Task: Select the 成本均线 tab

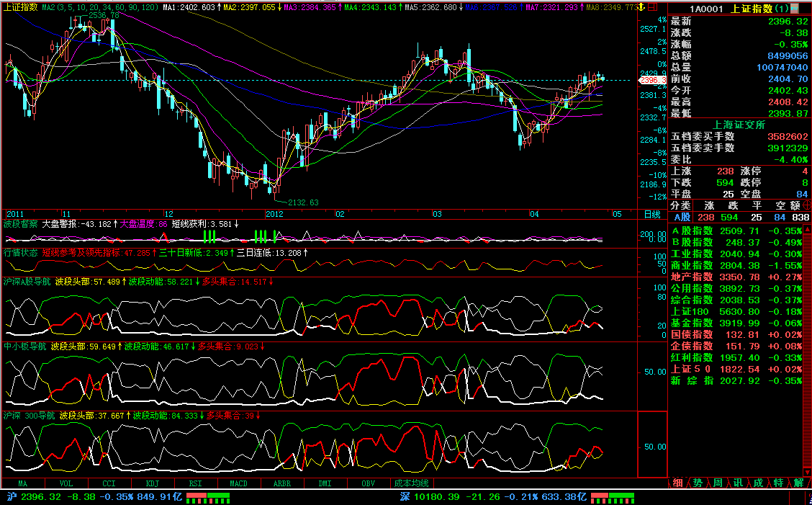Action: point(412,483)
